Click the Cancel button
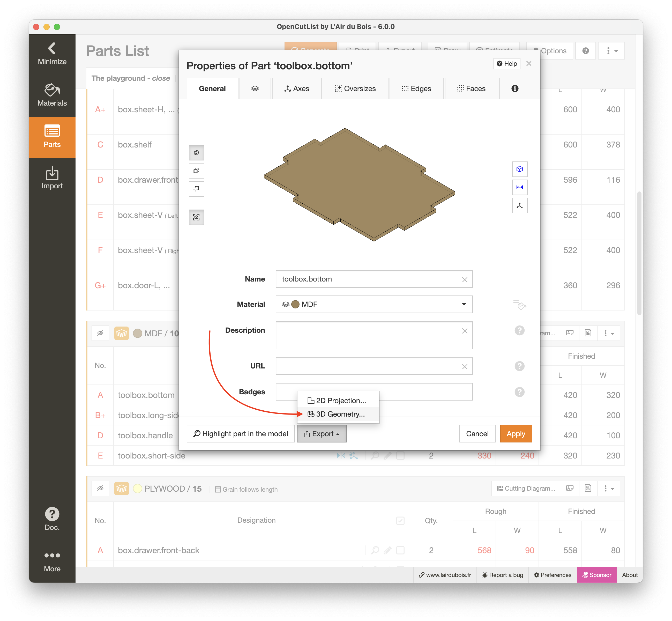The width and height of the screenshot is (672, 621). pos(477,434)
